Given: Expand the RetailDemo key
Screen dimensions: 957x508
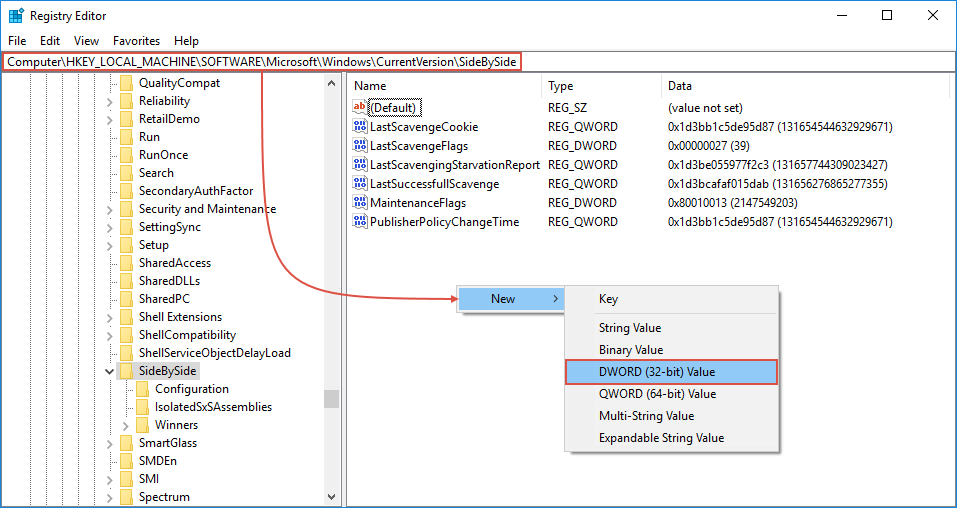Looking at the screenshot, I should coord(109,119).
